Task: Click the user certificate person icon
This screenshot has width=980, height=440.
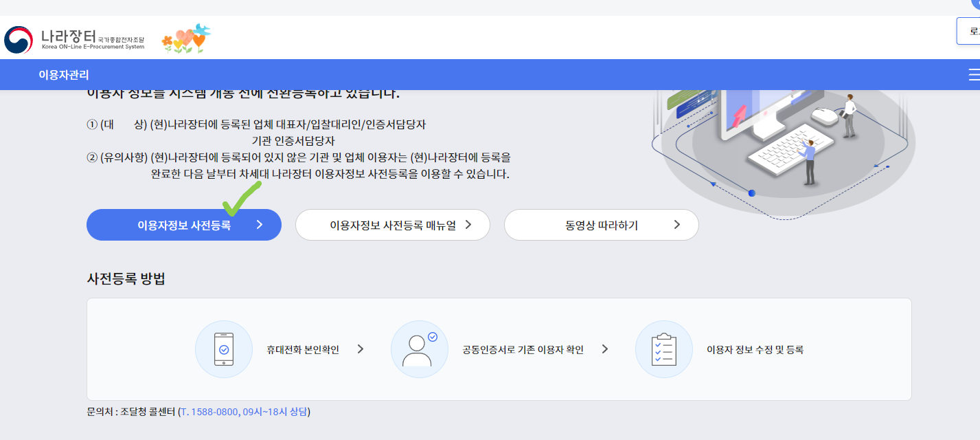Action: [420, 349]
